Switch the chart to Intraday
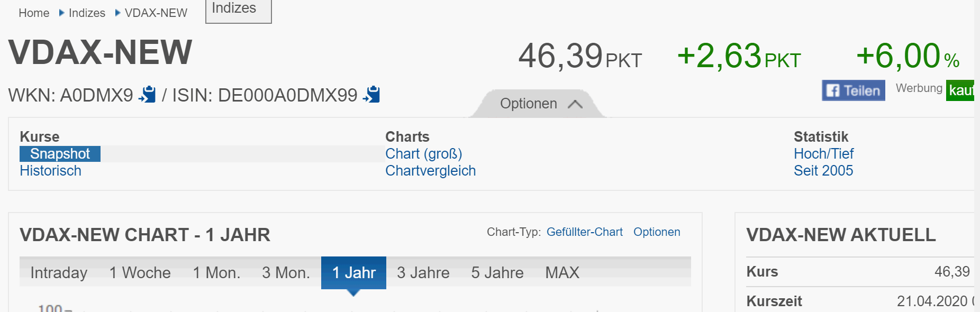Image resolution: width=980 pixels, height=312 pixels. tap(59, 273)
